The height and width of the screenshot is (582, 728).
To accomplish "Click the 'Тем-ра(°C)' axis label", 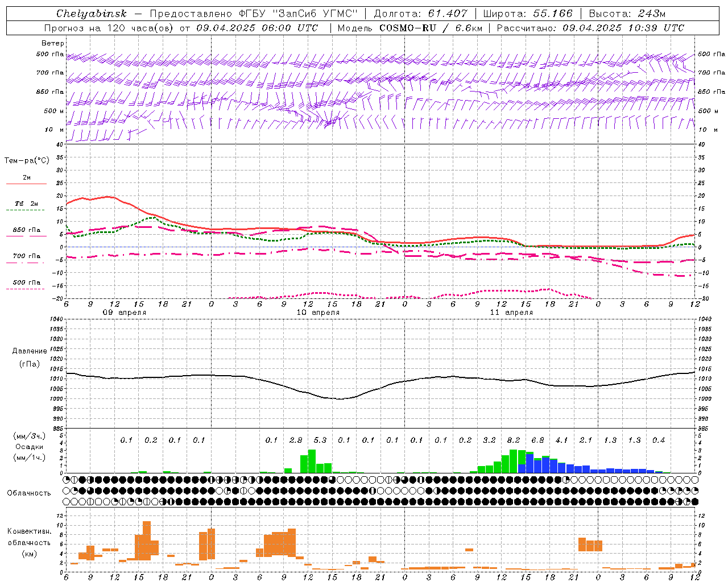I will 27,161.
